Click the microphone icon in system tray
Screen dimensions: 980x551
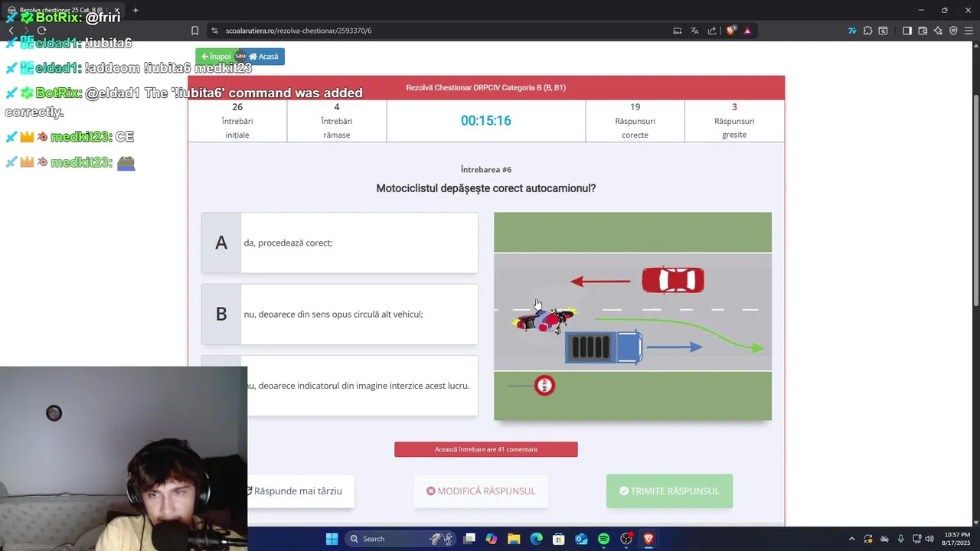click(900, 539)
